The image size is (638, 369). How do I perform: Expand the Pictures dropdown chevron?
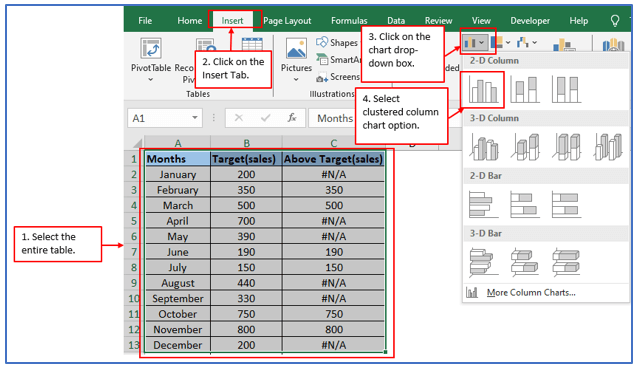coord(296,79)
